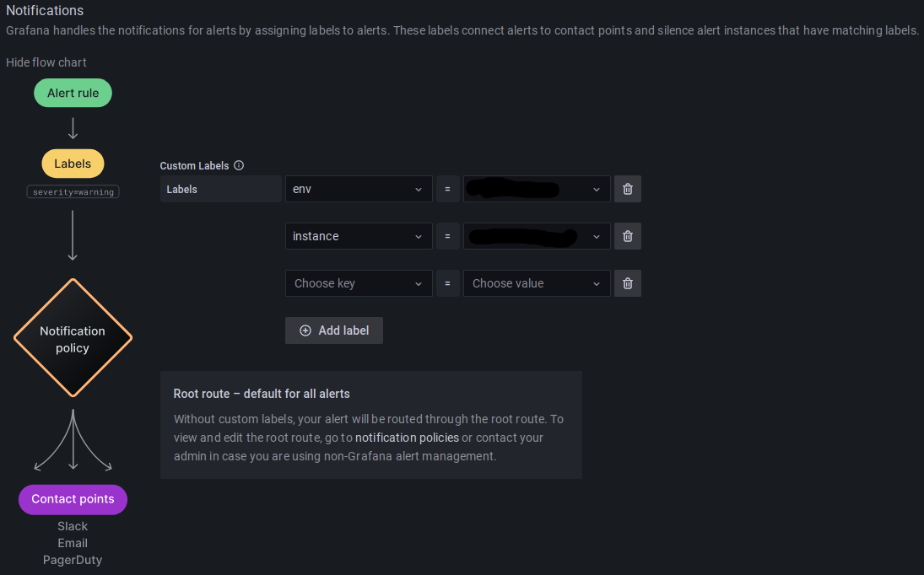
Task: Remove the empty Choose key label row
Action: pos(627,283)
